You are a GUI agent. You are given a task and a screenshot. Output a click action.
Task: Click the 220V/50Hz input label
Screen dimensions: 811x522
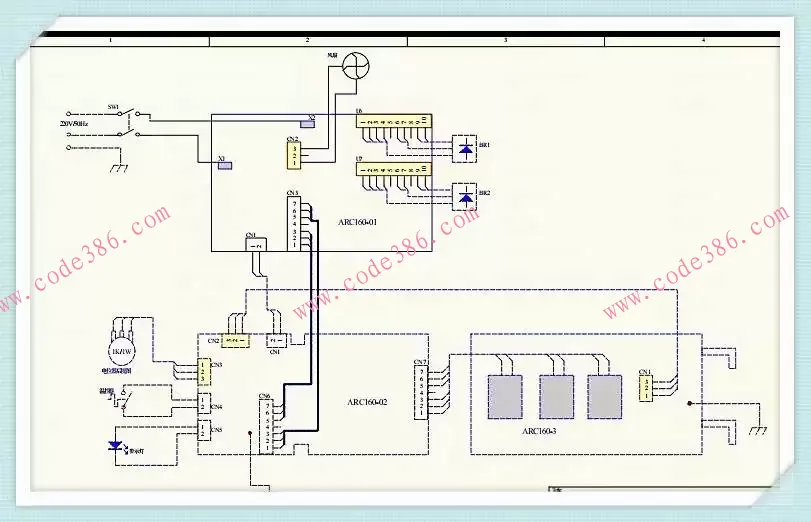(x=74, y=124)
